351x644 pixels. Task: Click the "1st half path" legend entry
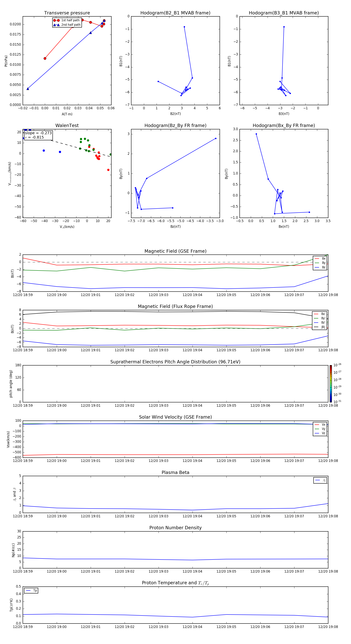67,20
